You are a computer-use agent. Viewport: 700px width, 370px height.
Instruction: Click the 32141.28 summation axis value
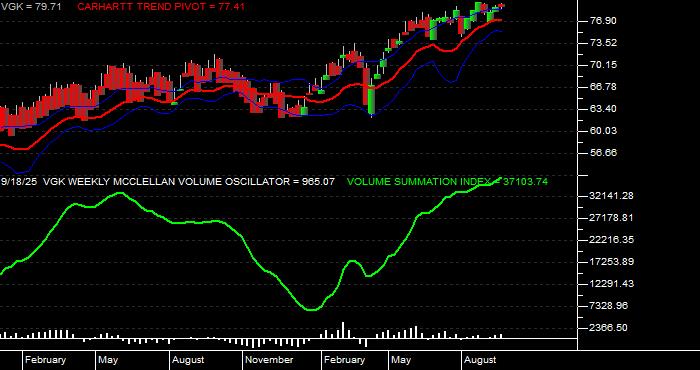coord(612,196)
